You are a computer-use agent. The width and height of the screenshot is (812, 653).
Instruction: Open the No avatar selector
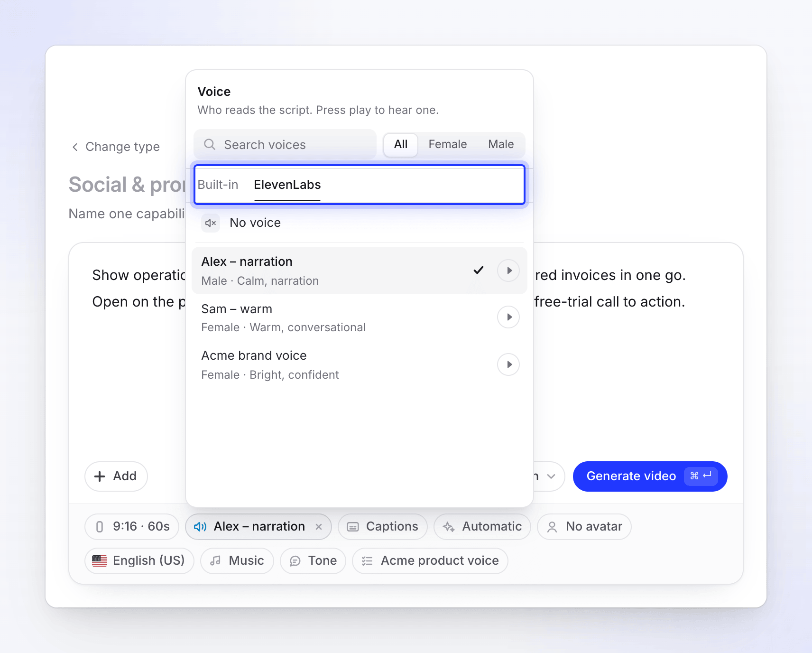pyautogui.click(x=584, y=527)
